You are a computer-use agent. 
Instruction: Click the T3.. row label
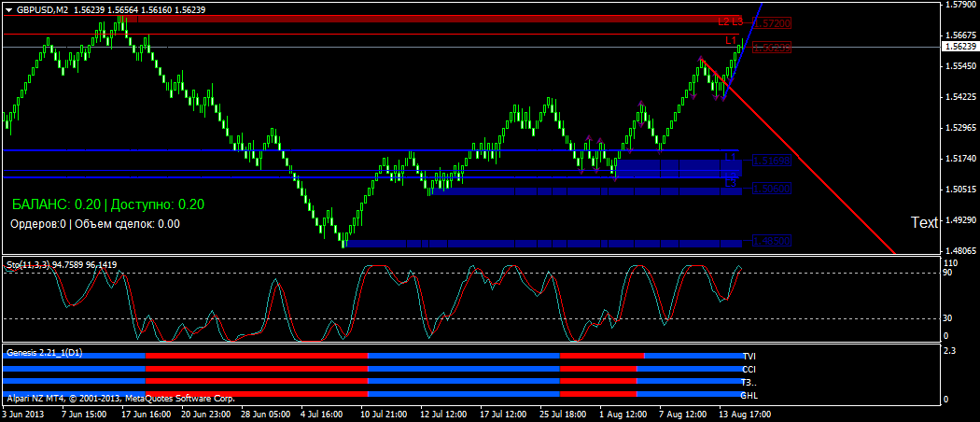coord(749,383)
